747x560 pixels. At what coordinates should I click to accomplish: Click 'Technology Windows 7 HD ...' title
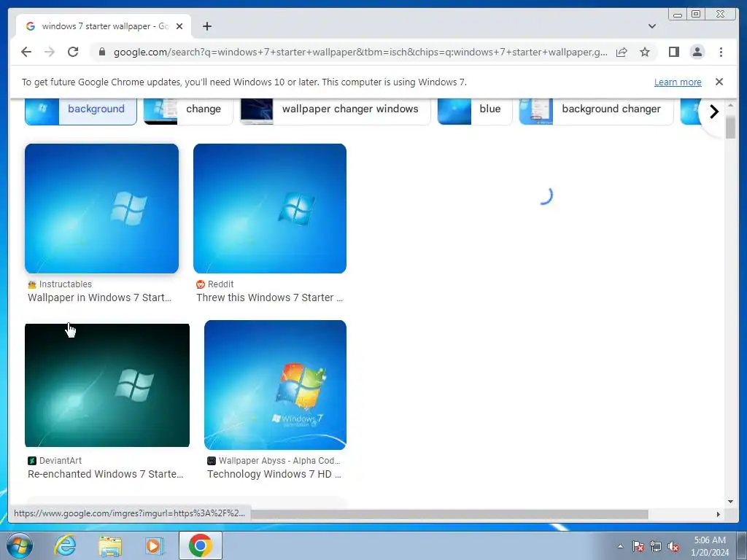[x=274, y=474]
